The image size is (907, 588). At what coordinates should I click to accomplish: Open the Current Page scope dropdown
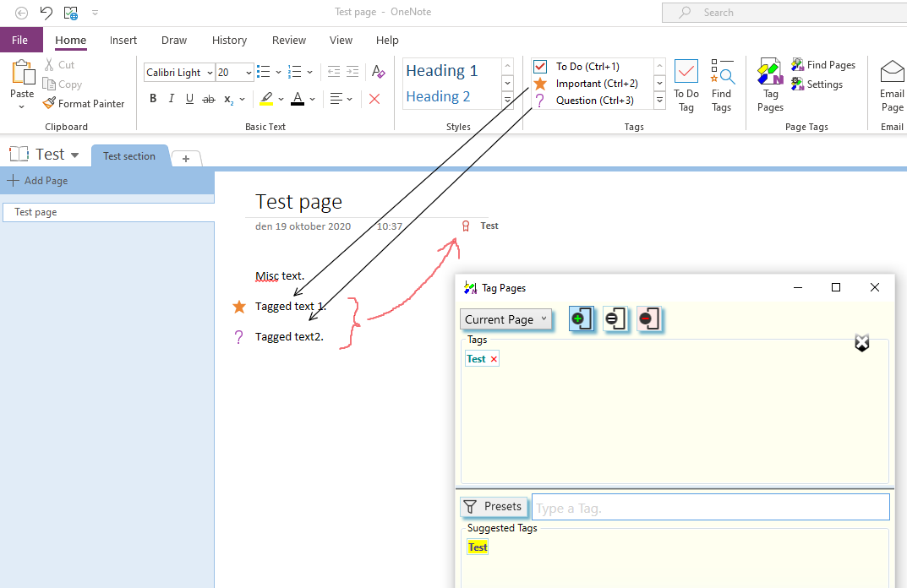pyautogui.click(x=506, y=319)
